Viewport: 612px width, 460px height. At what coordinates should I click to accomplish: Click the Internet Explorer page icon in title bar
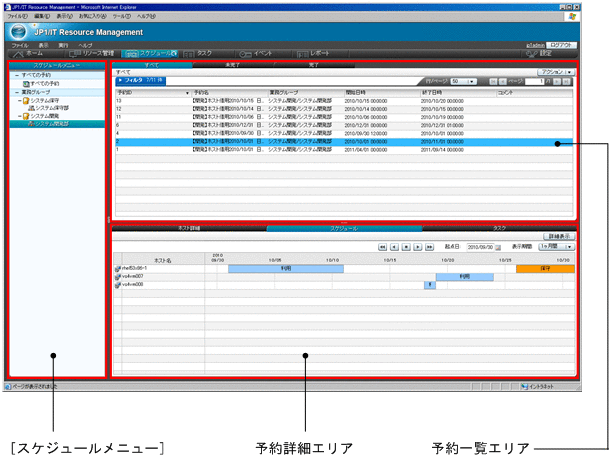tap(7, 7)
